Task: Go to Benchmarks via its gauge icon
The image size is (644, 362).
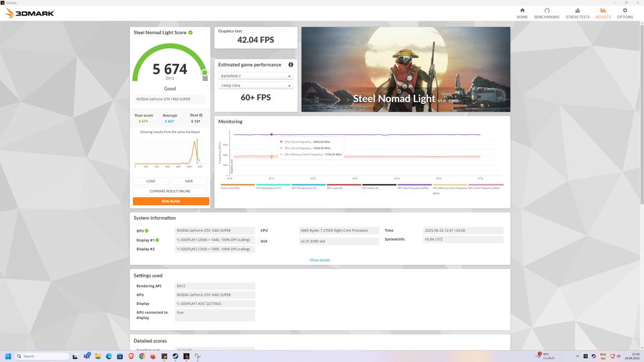Action: [547, 11]
